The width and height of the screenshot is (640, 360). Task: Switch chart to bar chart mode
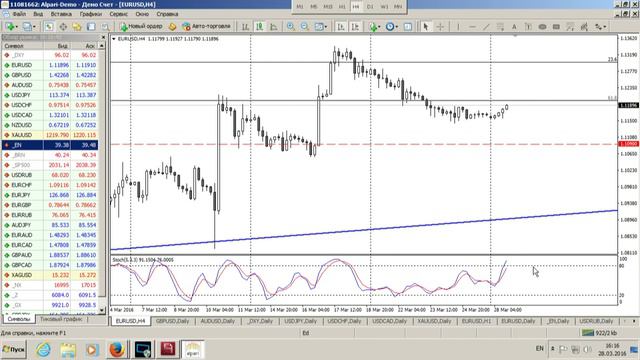click(245, 27)
